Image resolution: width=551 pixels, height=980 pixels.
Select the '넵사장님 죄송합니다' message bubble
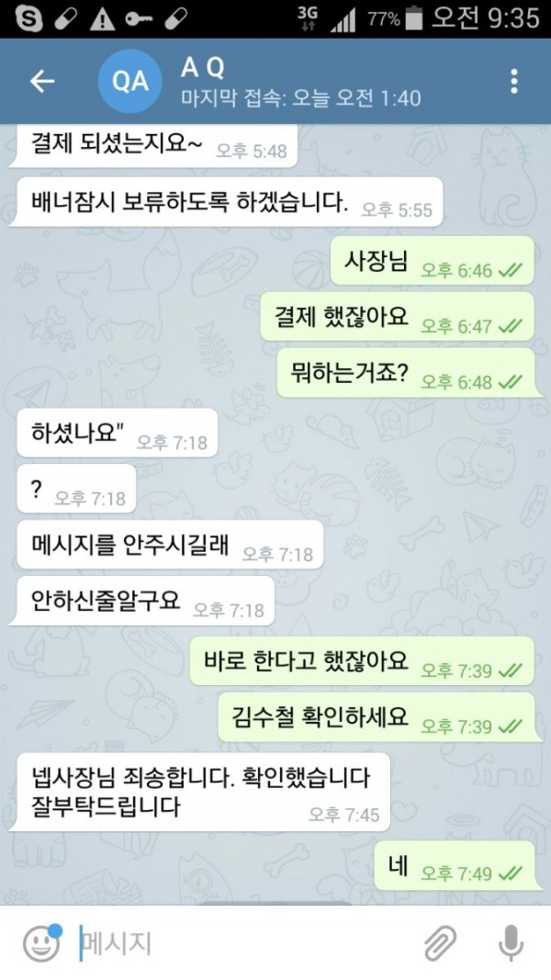tap(200, 792)
